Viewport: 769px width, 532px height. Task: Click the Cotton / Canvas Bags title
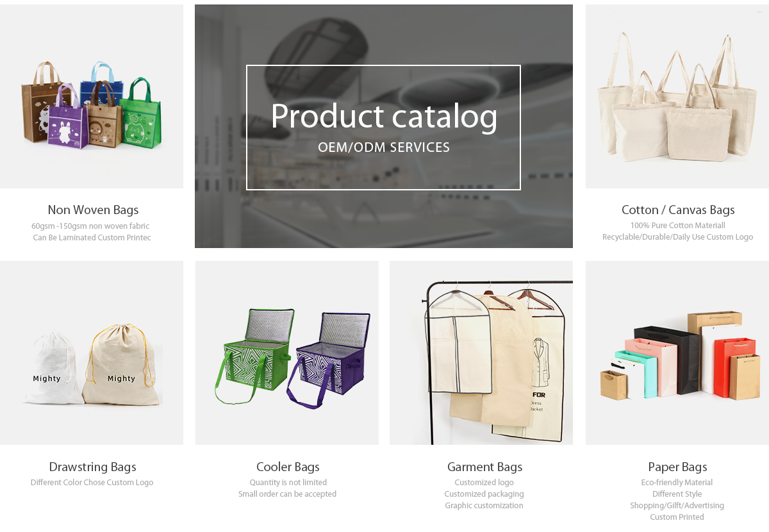pos(678,210)
